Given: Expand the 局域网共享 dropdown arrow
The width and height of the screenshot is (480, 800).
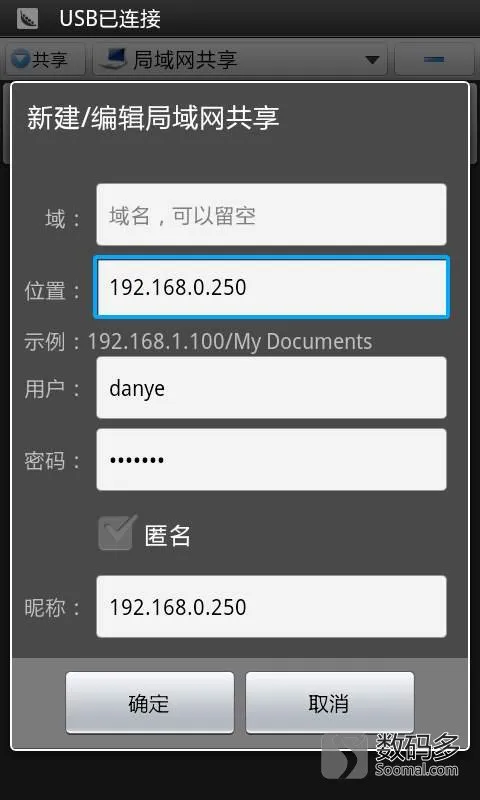Looking at the screenshot, I should pos(372,60).
